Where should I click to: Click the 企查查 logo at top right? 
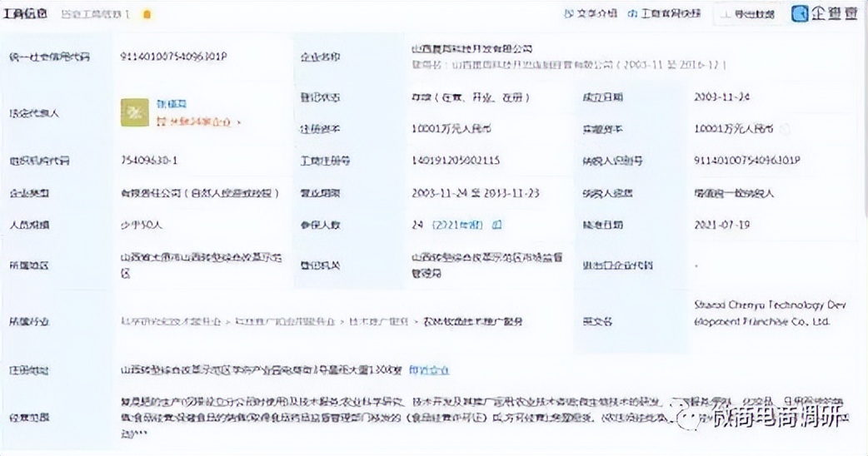[x=825, y=13]
